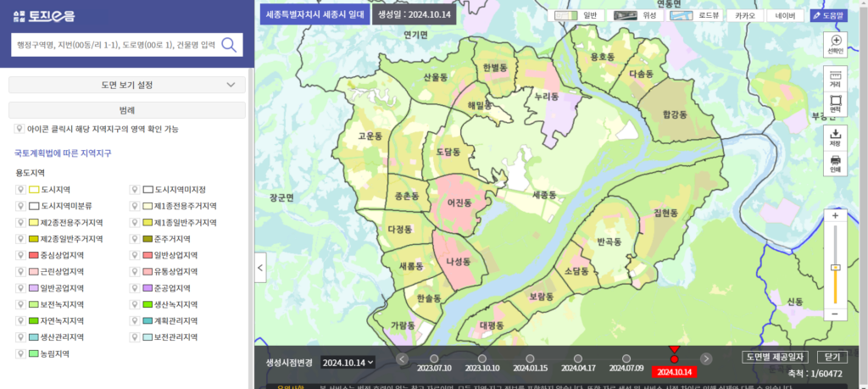The height and width of the screenshot is (389, 868).
Task: Focus the address search input field
Action: [115, 45]
